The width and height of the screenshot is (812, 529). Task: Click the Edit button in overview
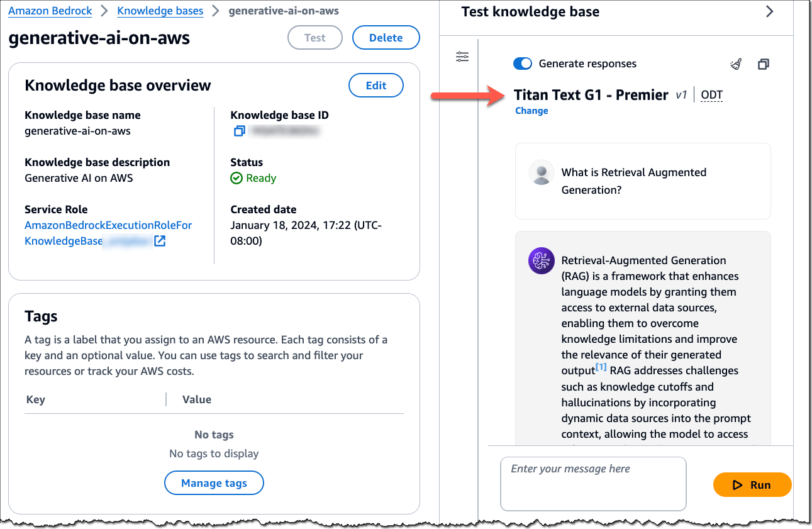(x=376, y=86)
